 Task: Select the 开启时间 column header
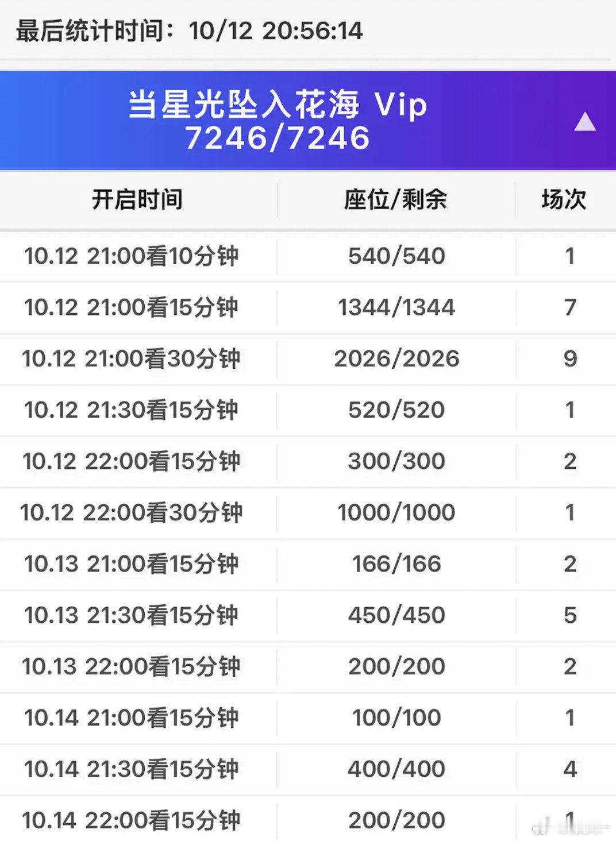137,200
